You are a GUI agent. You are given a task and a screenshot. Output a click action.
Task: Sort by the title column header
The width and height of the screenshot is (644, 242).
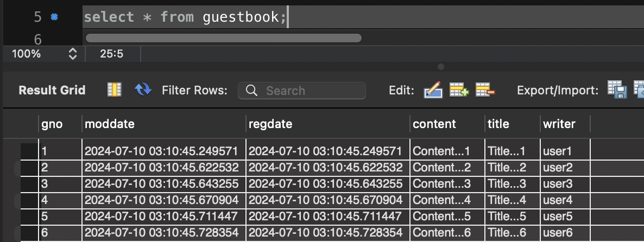[513, 124]
